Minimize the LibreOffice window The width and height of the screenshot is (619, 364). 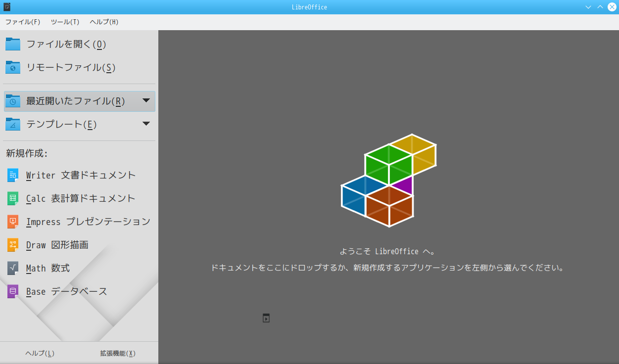(x=588, y=7)
